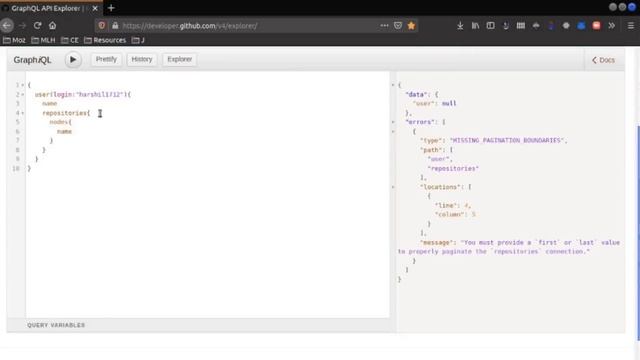Open the MLH bookmarks folder
The image size is (640, 360).
tap(43, 40)
